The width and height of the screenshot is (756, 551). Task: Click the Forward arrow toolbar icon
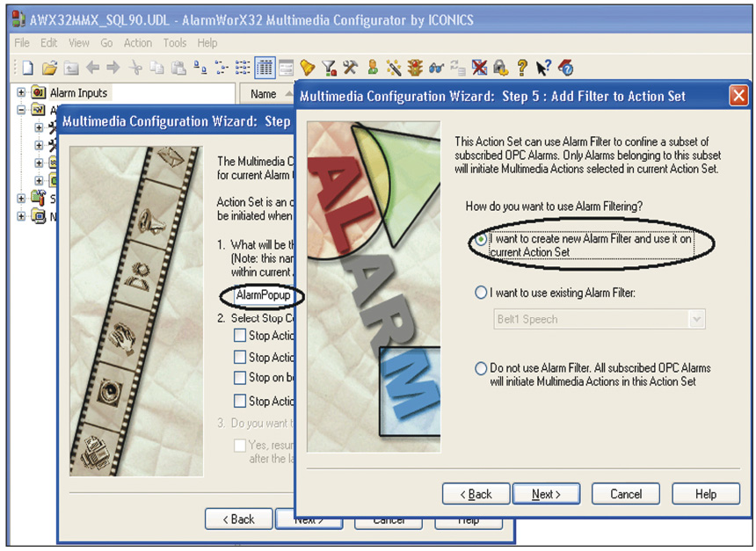tap(113, 68)
